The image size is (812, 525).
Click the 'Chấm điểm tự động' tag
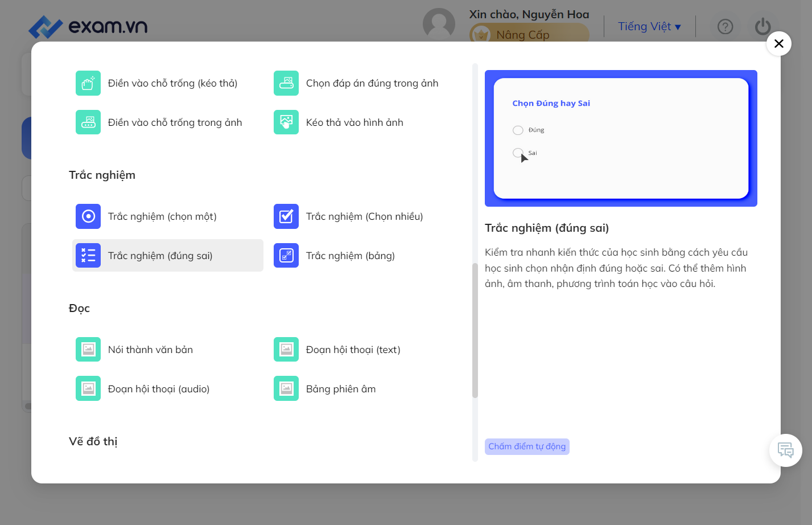pyautogui.click(x=527, y=446)
